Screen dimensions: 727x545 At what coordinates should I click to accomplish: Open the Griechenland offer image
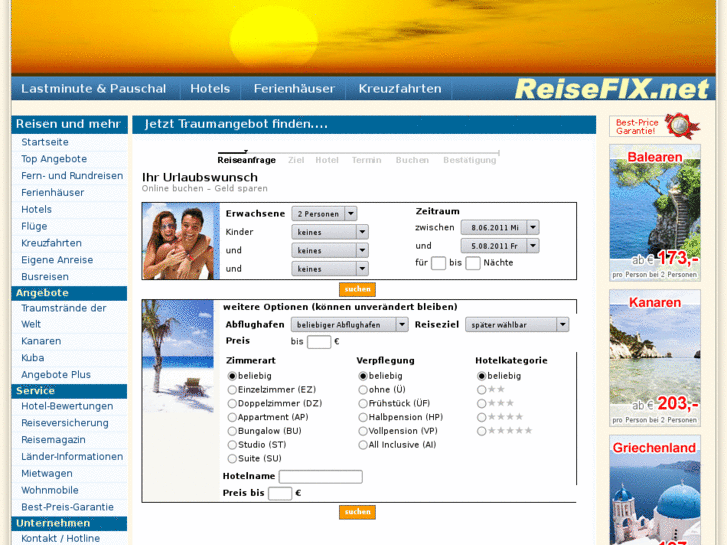coord(655,490)
